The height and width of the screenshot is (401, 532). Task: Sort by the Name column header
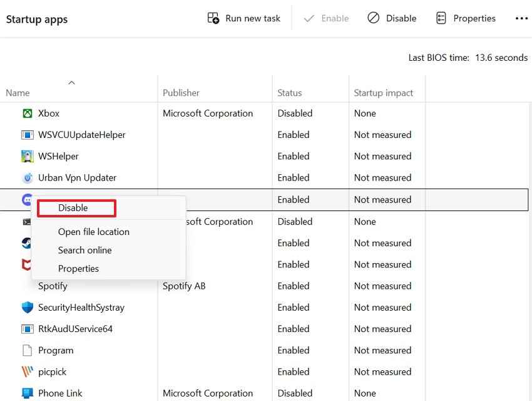click(x=18, y=93)
